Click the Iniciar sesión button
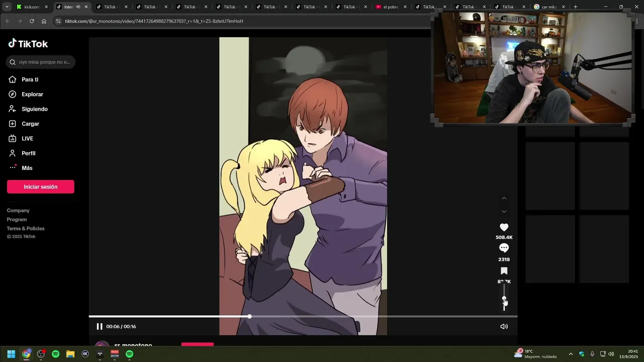644x362 pixels. (x=40, y=187)
